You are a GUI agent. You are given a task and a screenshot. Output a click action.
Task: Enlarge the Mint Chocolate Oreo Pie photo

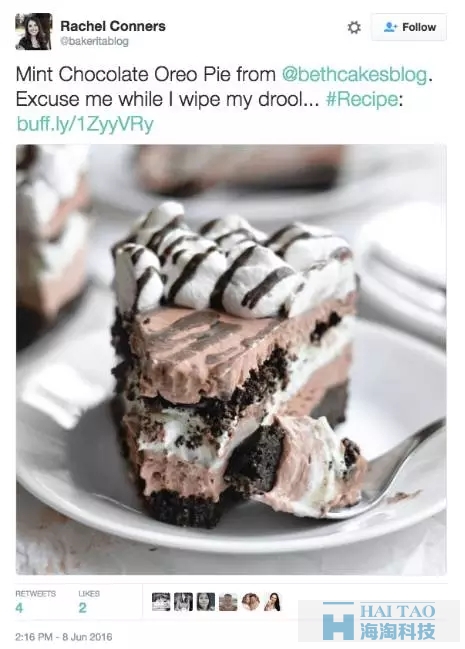[231, 359]
